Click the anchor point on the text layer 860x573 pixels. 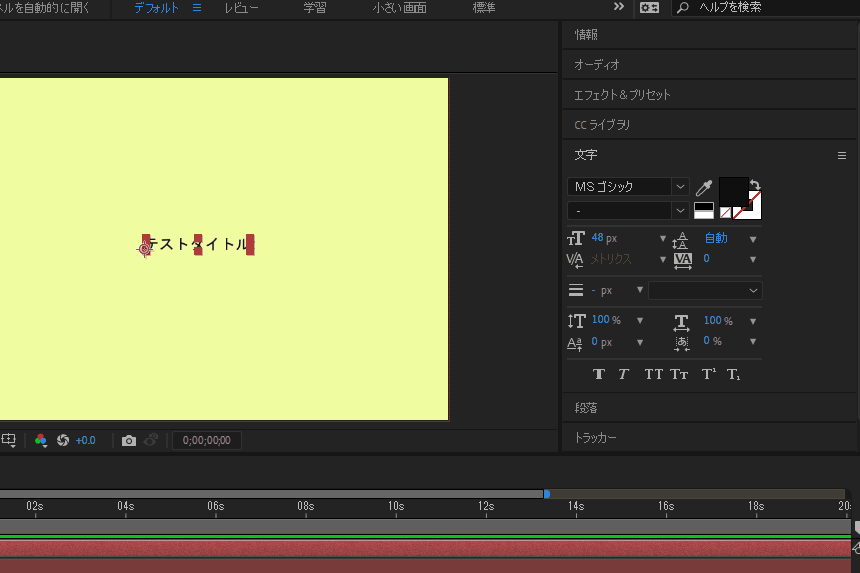pyautogui.click(x=145, y=249)
